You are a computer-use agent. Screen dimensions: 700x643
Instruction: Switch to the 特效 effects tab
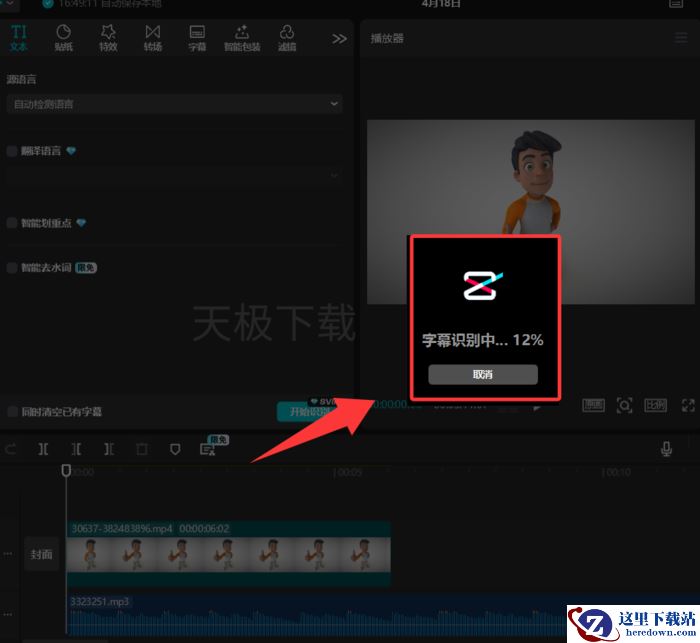point(108,38)
